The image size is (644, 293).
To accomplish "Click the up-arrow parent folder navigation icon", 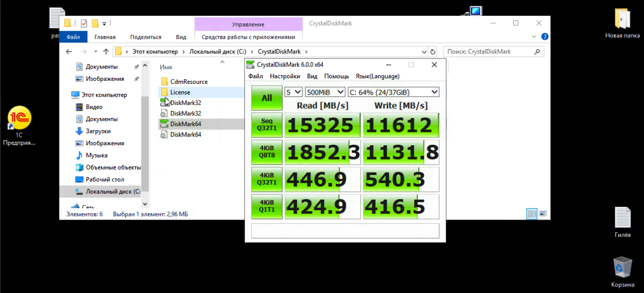I will click(x=106, y=52).
